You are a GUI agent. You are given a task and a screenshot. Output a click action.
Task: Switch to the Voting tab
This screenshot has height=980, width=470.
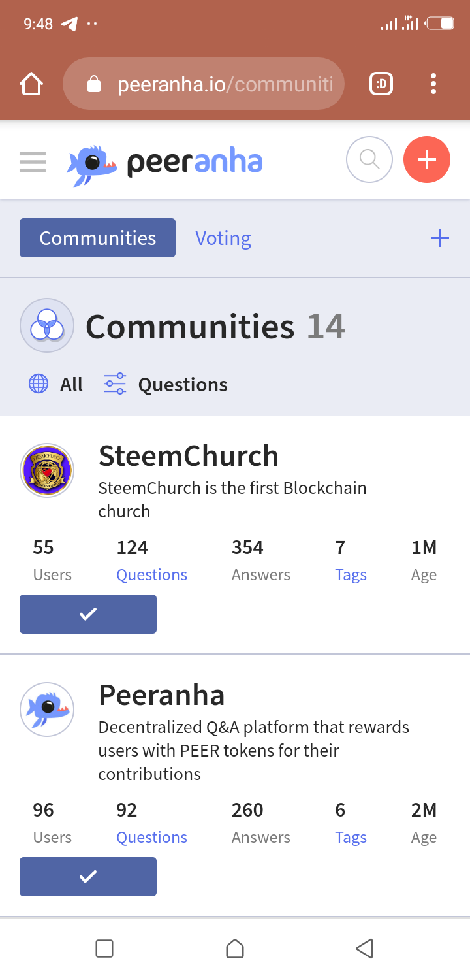223,238
